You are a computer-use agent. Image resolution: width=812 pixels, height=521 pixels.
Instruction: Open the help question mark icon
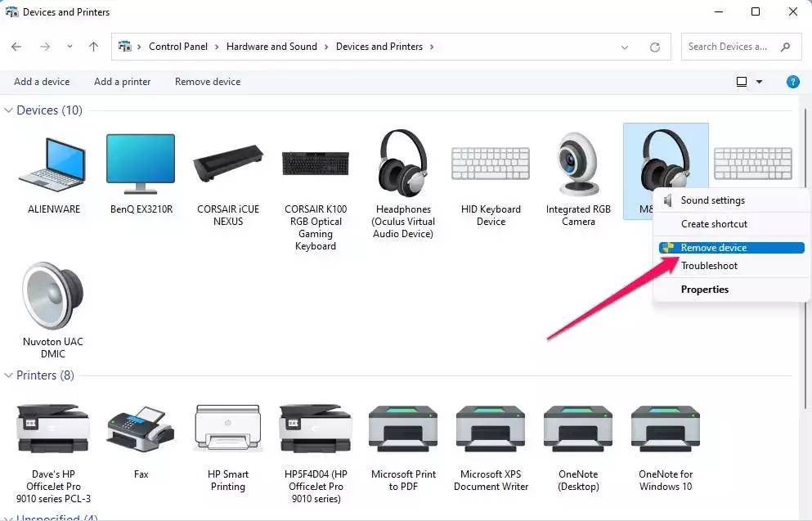click(792, 82)
